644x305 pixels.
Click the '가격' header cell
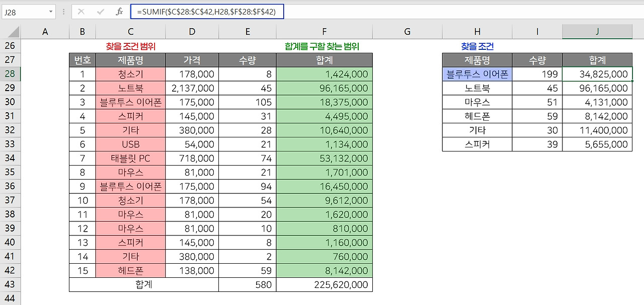(192, 60)
